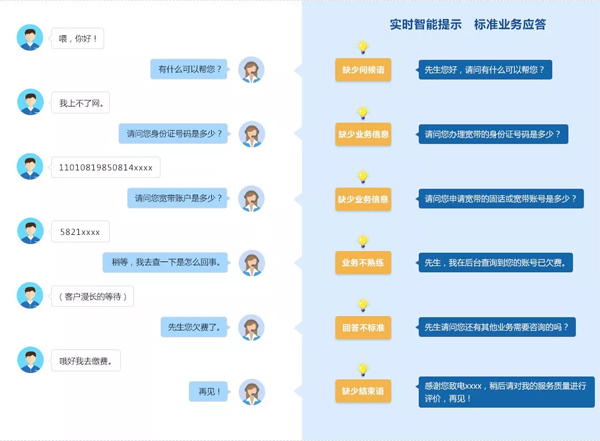Click the agent avatar next to "先生您欠费了。"
The width and height of the screenshot is (600, 441).
(x=252, y=327)
